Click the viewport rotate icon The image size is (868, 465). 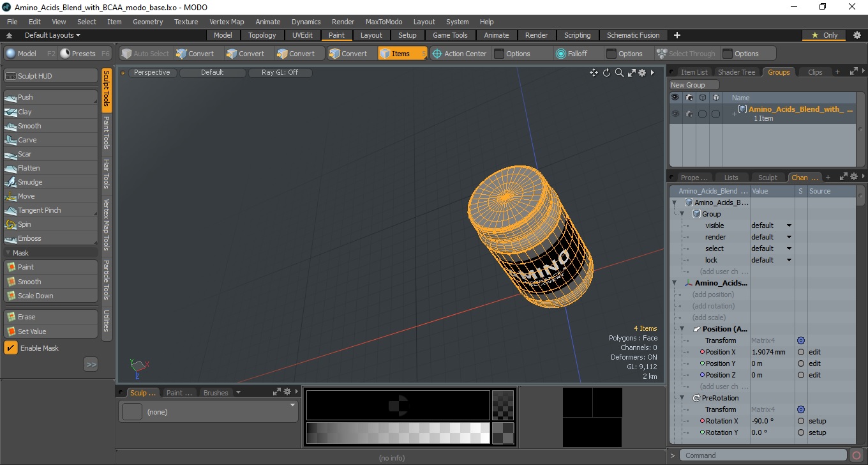606,73
